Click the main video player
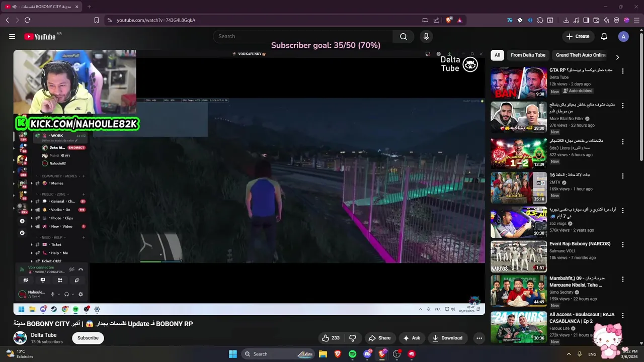 point(249,182)
